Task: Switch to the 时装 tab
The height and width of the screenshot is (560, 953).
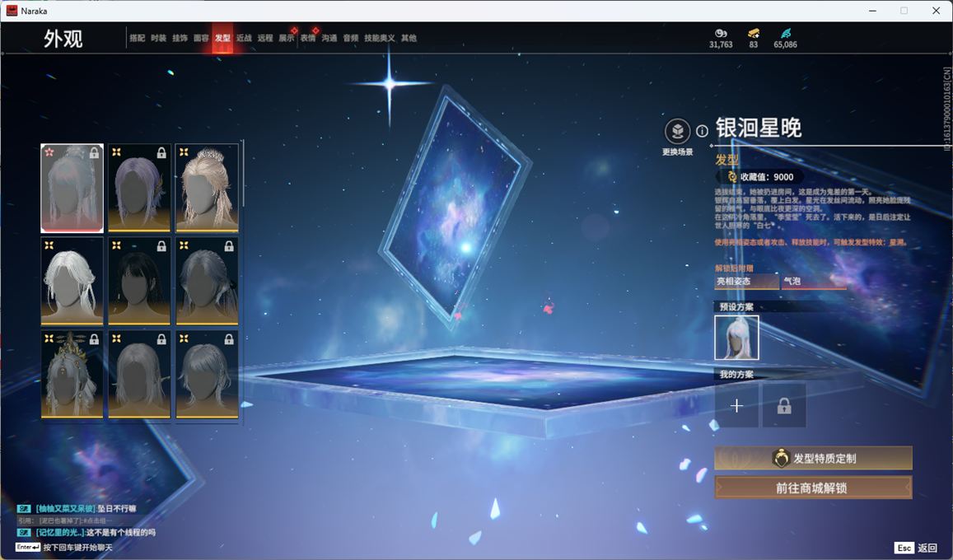Action: click(x=158, y=38)
